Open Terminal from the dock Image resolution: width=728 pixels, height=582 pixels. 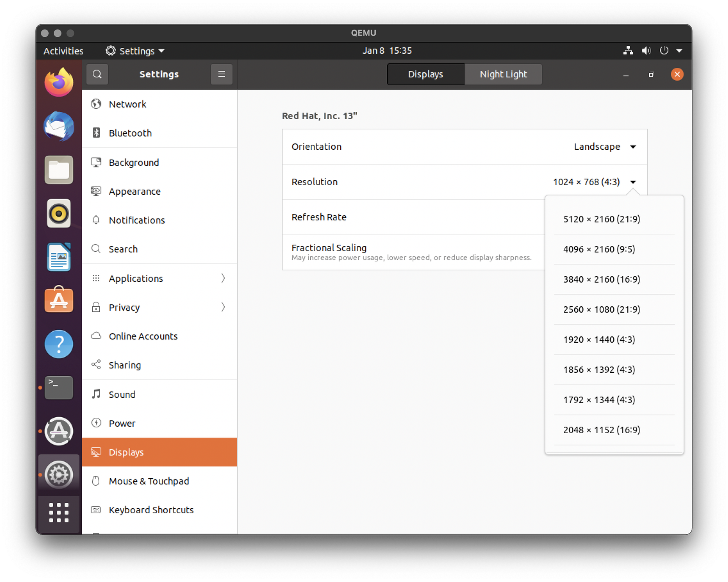point(59,387)
